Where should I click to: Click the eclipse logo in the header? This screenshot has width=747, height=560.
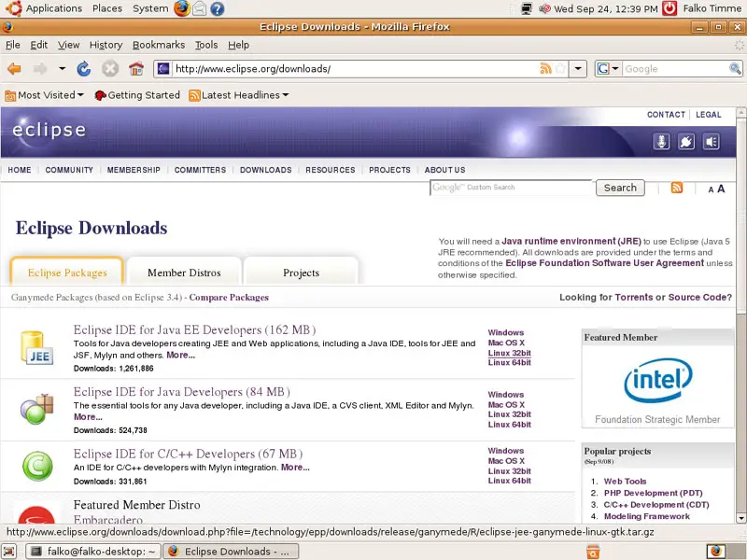49,130
